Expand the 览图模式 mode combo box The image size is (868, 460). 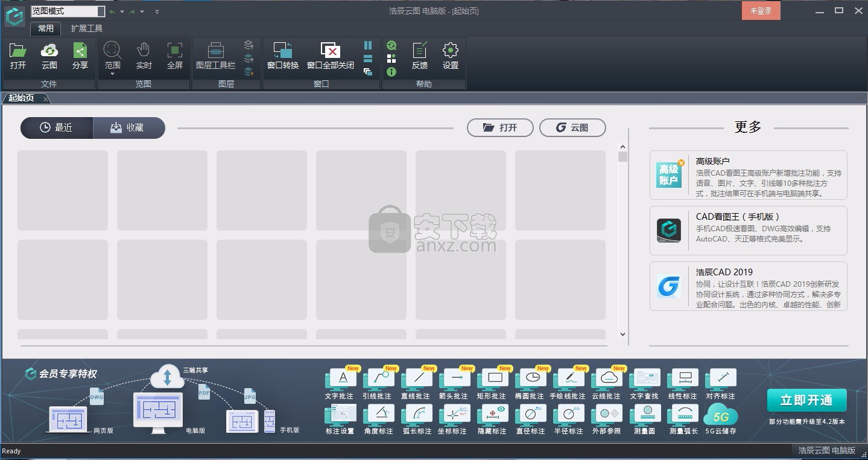101,11
